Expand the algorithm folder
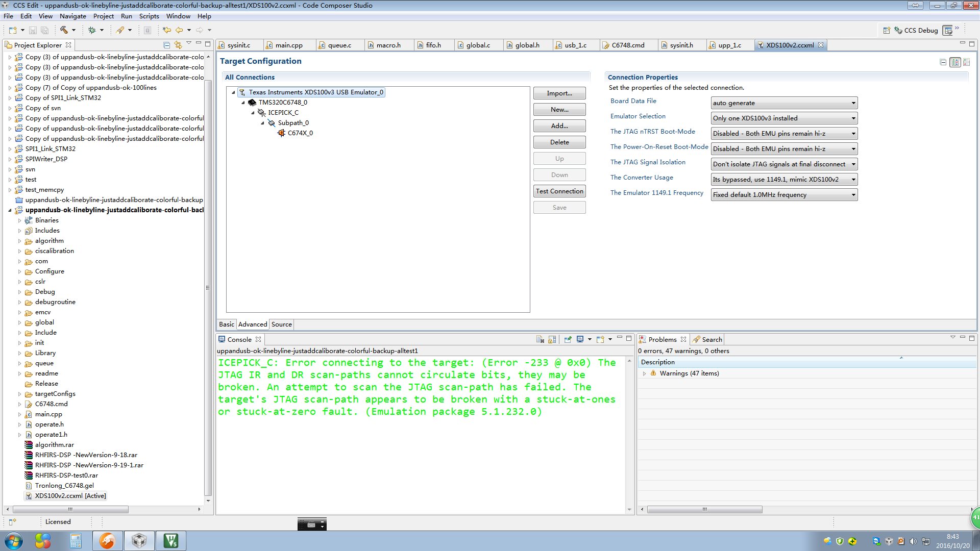The height and width of the screenshot is (551, 980). point(19,241)
